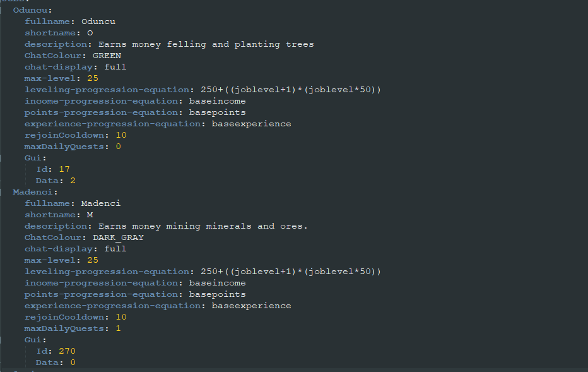Click the chat-display value "full" in Oduncu

(115, 67)
